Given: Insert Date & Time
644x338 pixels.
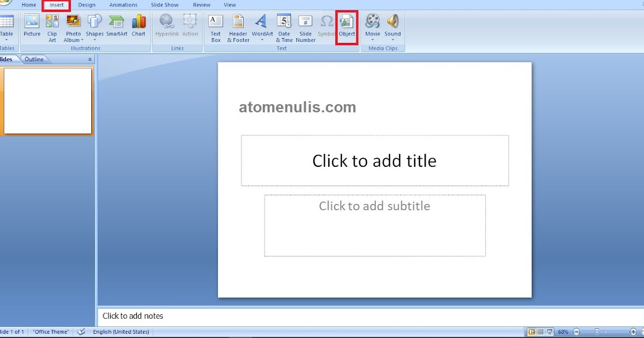Looking at the screenshot, I should click(x=284, y=28).
